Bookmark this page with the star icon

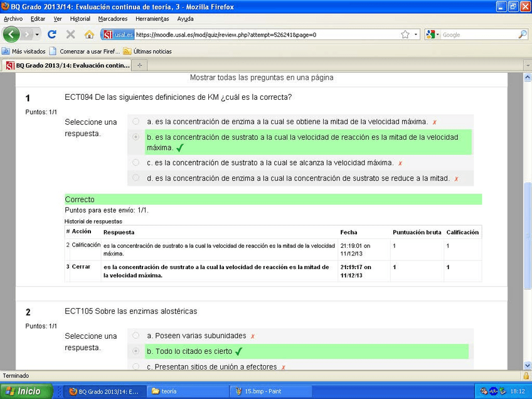[x=405, y=35]
